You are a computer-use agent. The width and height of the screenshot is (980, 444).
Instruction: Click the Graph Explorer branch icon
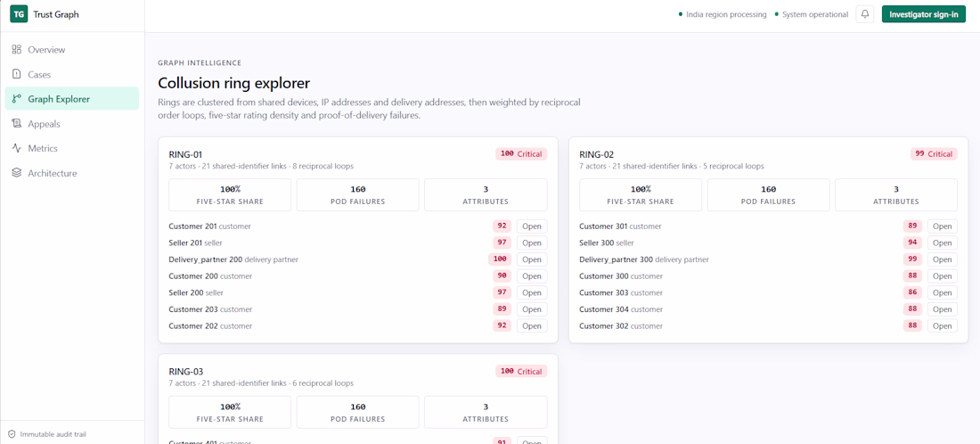(17, 99)
